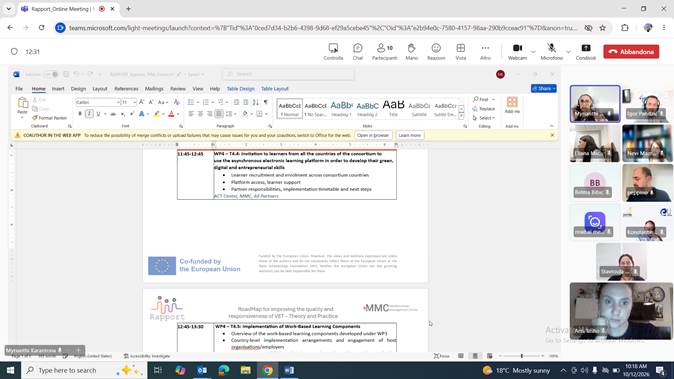Apply the Heading 1 style
Viewport: 674px width, 379px height.
(341, 108)
